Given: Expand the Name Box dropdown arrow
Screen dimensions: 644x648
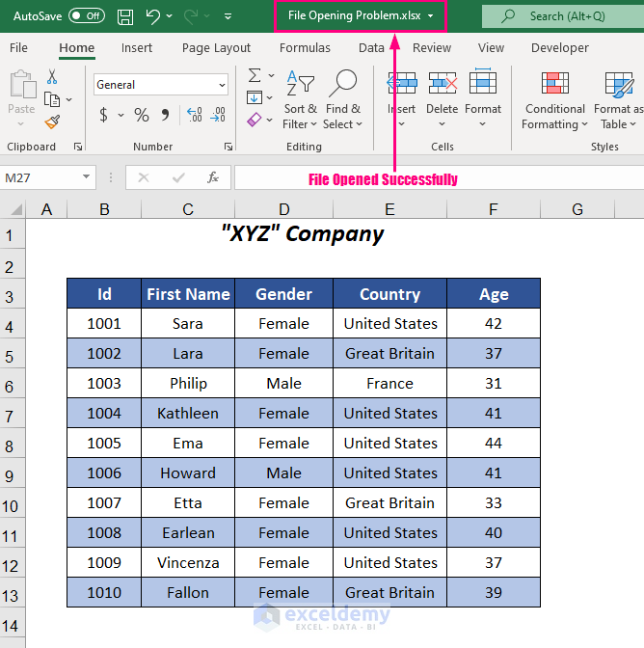Looking at the screenshot, I should pos(86,177).
